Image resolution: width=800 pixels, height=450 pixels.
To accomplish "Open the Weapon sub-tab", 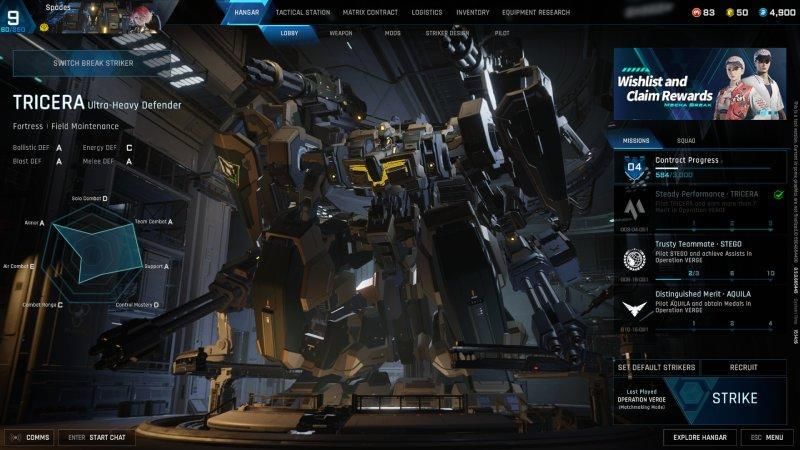I will 341,33.
